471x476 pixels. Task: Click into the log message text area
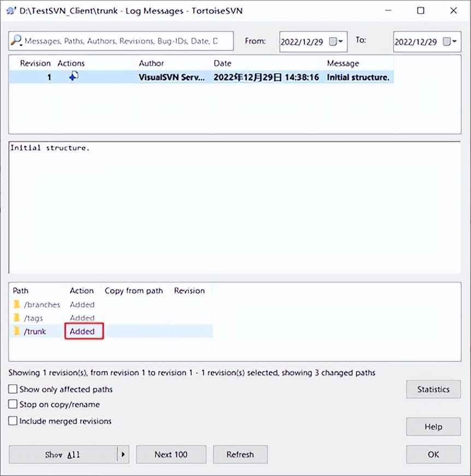pos(234,207)
